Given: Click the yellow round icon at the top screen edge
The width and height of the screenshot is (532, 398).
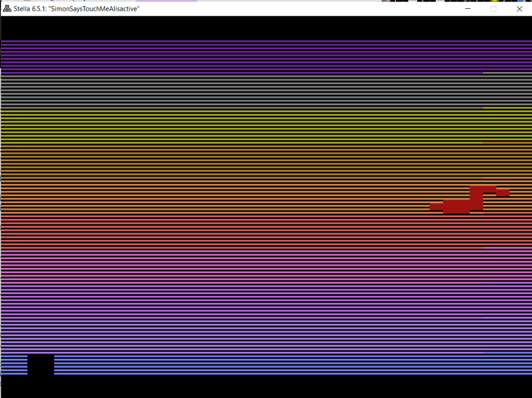Looking at the screenshot, I should pyautogui.click(x=494, y=2).
